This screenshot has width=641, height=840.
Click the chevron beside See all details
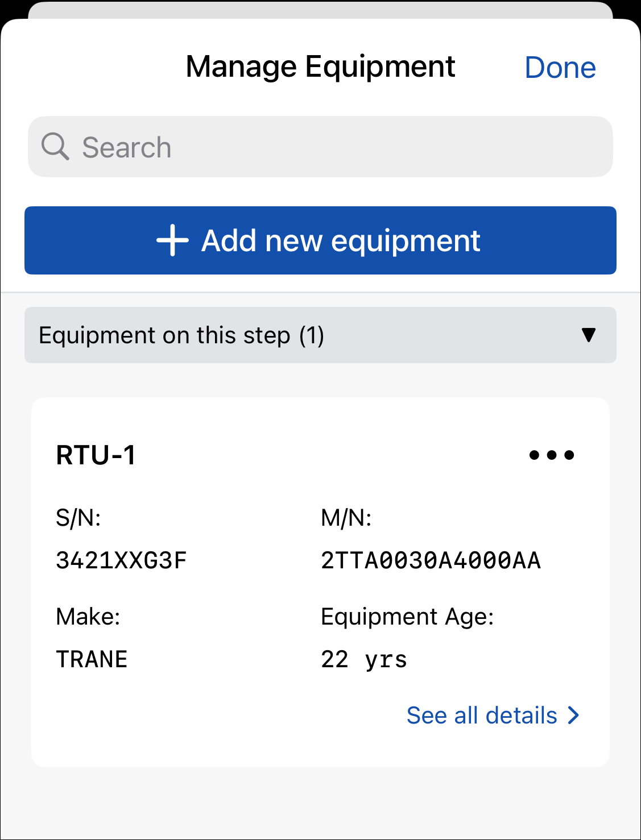coord(573,715)
